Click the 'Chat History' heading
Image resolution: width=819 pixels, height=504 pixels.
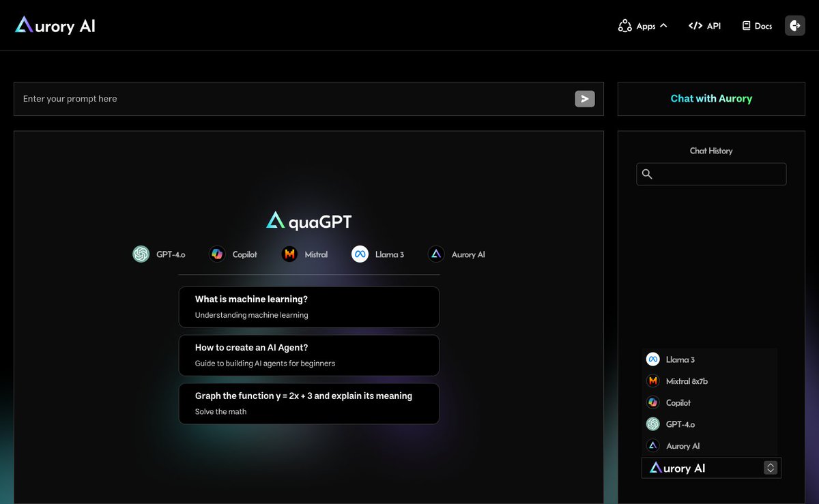pyautogui.click(x=711, y=151)
